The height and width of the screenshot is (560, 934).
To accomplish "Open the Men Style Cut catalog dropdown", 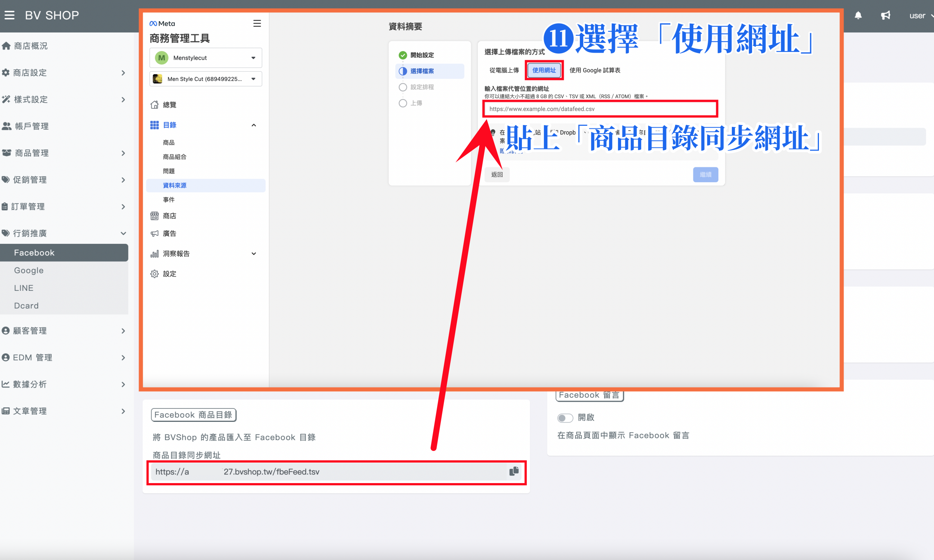I will [x=206, y=79].
